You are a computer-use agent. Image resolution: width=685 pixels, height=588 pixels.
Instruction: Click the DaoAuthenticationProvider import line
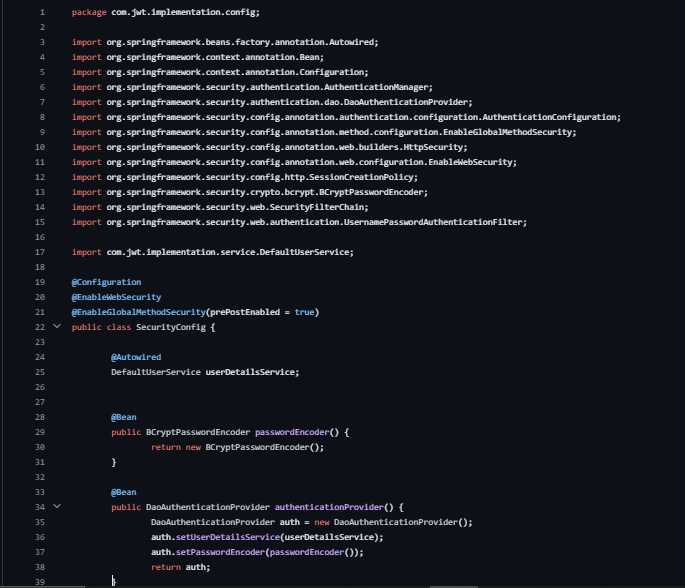(272, 102)
